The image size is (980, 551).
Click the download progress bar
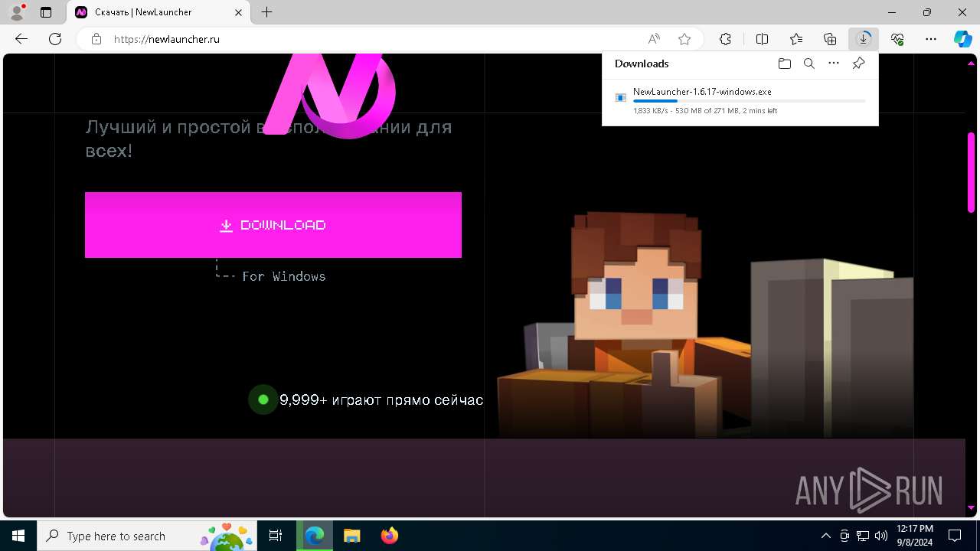pyautogui.click(x=750, y=101)
